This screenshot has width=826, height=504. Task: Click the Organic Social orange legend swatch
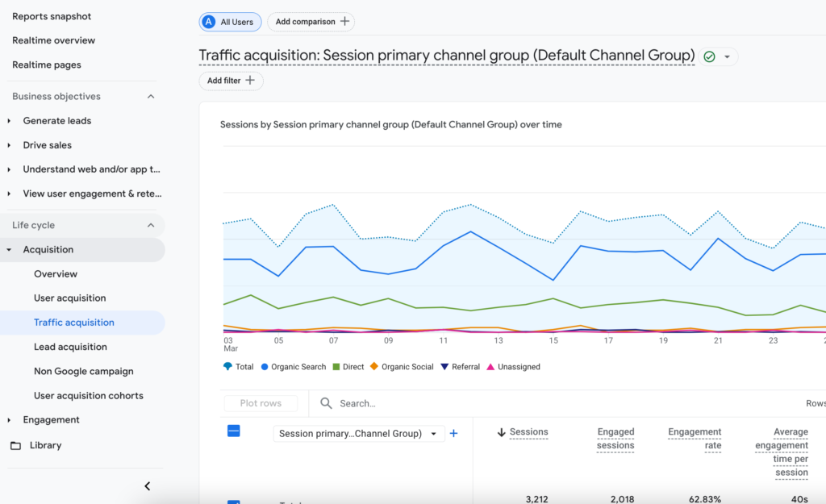click(x=374, y=367)
